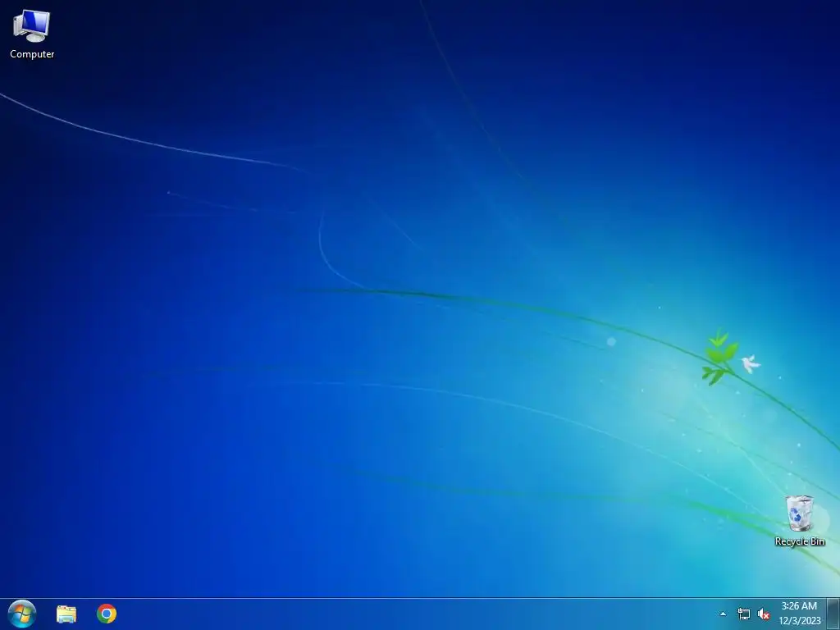The image size is (840, 630).
Task: Show hidden system tray icons
Action: (x=723, y=614)
